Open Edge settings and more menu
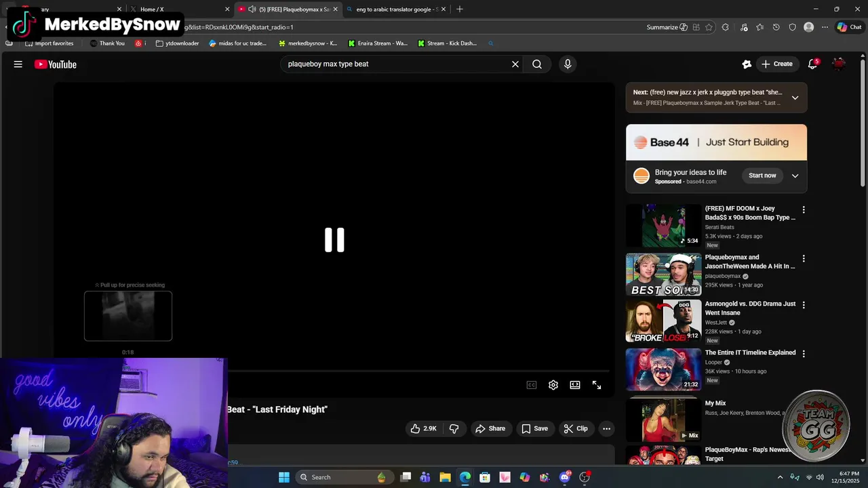 [825, 27]
